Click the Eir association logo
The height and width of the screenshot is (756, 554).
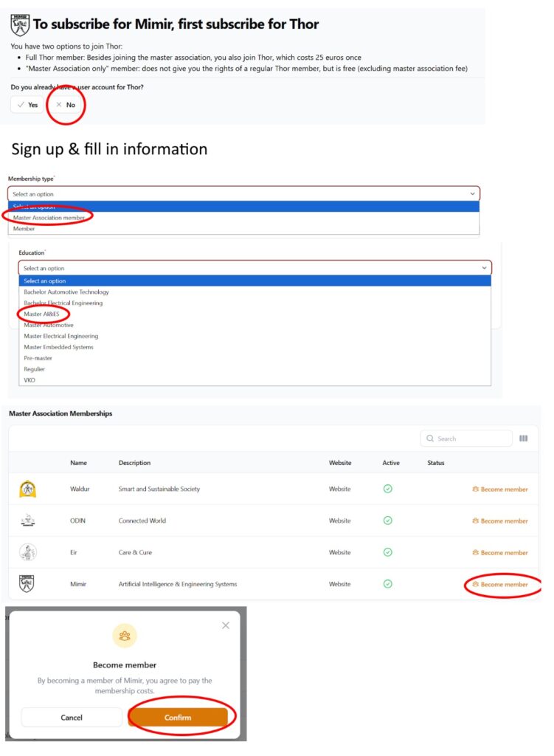27,552
